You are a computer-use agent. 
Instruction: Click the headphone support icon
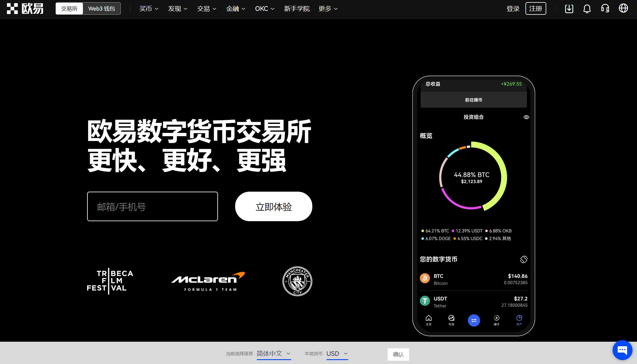click(606, 9)
